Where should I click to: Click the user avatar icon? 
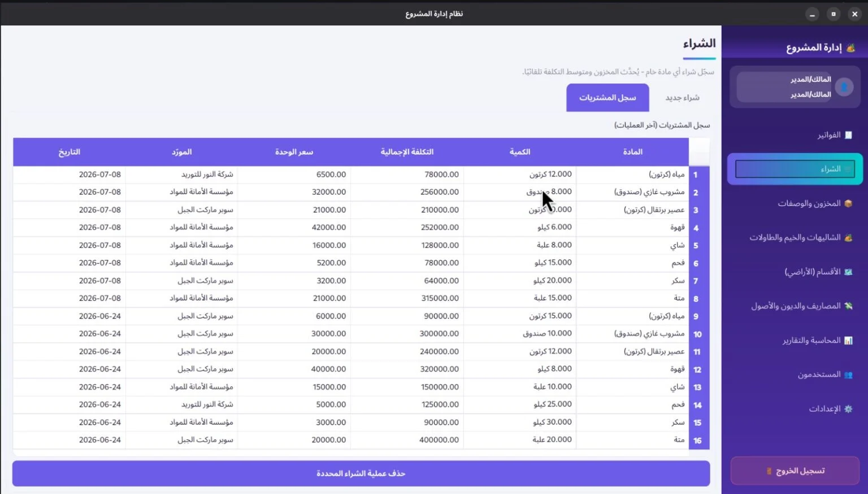pos(844,87)
